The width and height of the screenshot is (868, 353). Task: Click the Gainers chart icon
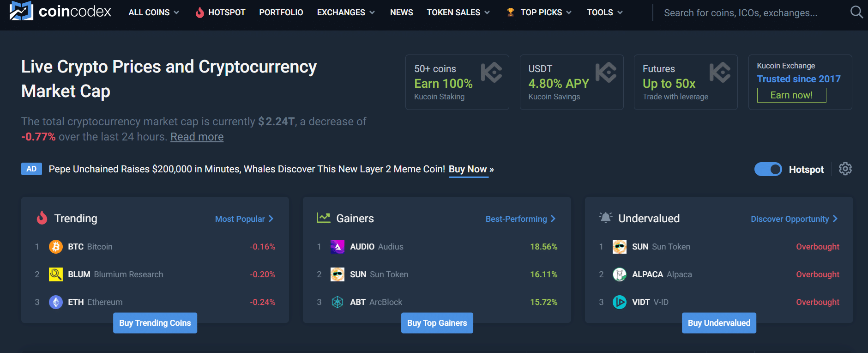click(x=323, y=218)
